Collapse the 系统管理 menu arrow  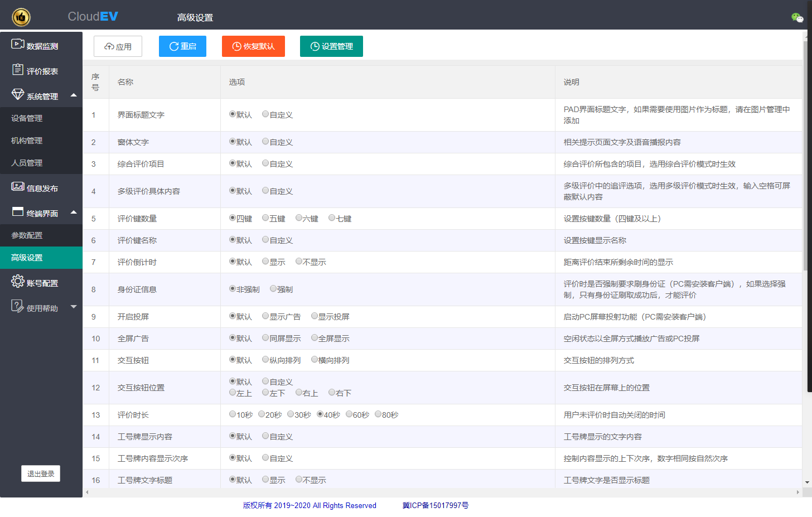click(x=74, y=95)
